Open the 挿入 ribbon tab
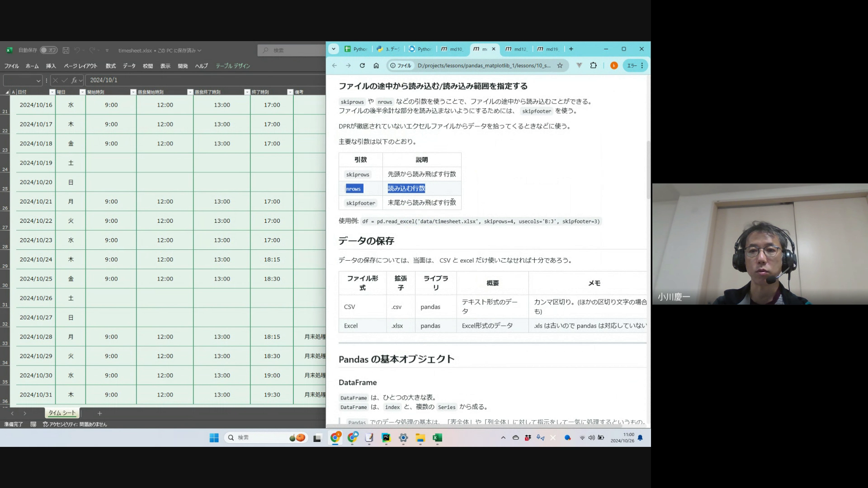 click(51, 66)
